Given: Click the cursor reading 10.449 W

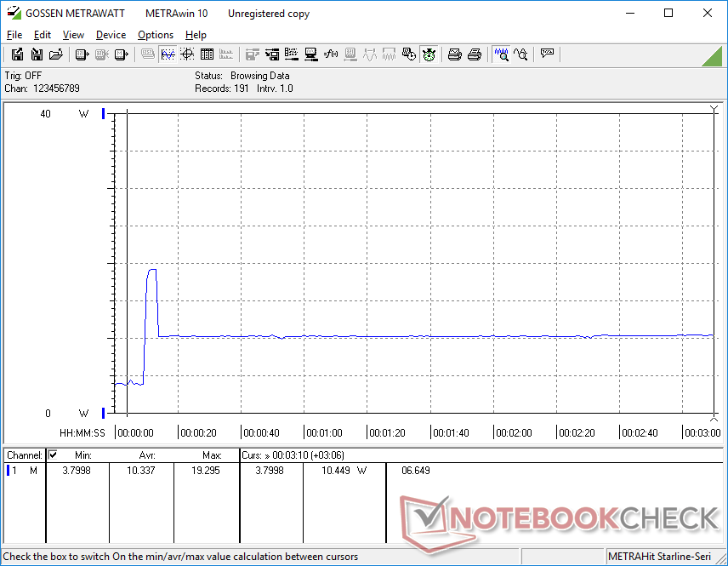Looking at the screenshot, I should [344, 471].
